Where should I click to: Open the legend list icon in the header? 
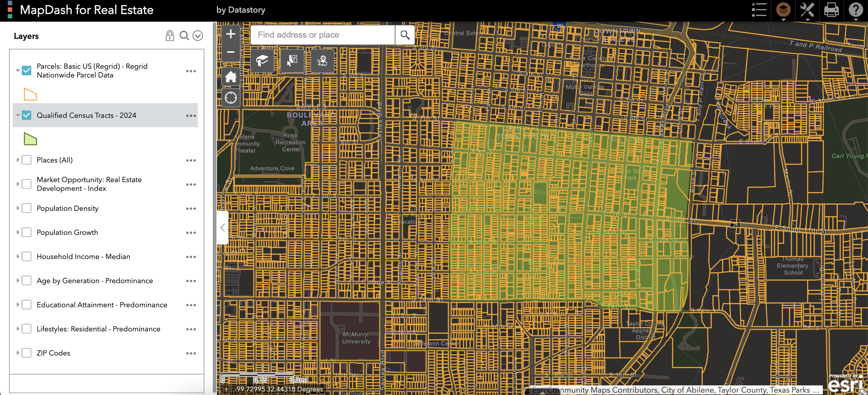pos(759,10)
